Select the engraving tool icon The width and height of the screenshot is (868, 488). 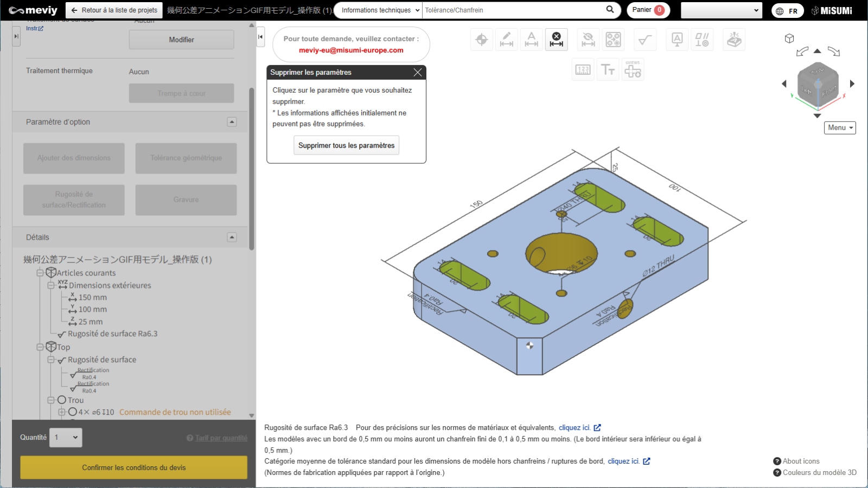point(734,40)
